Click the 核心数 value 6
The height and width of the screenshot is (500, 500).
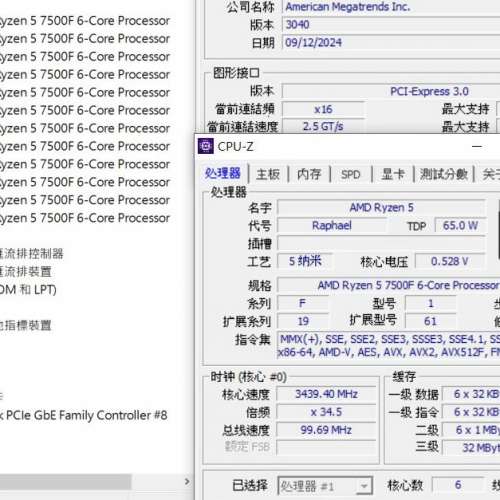[x=458, y=485]
